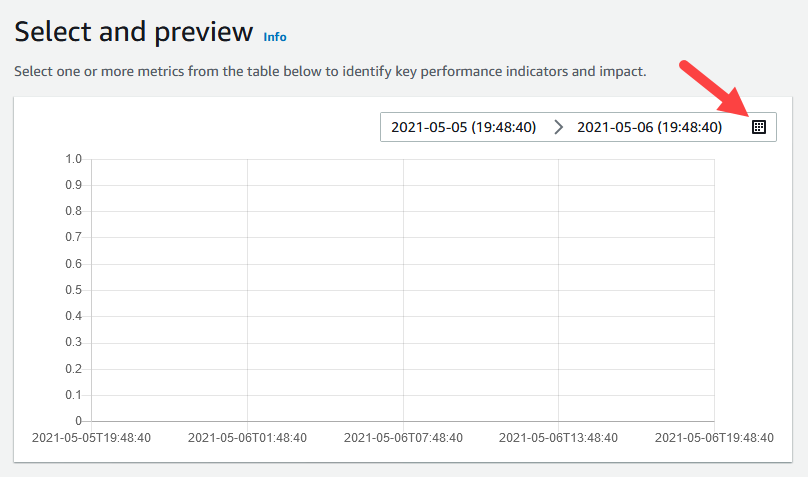This screenshot has height=477, width=808.
Task: Click the red arrow annotation
Action: tap(716, 88)
